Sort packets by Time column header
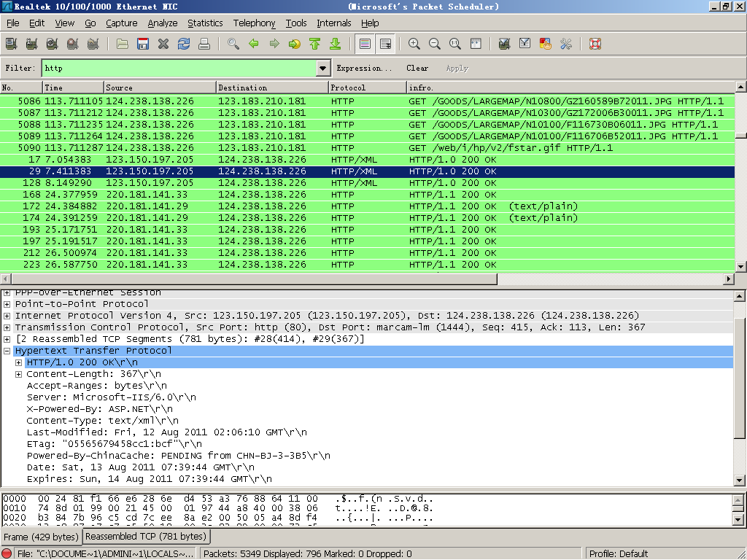The image size is (747, 560). pyautogui.click(x=73, y=87)
